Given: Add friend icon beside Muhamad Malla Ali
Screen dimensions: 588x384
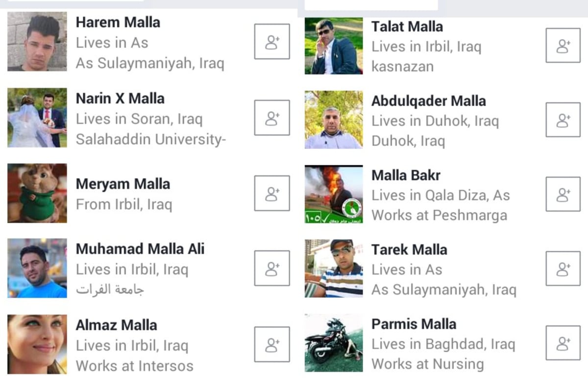Looking at the screenshot, I should point(272,268).
